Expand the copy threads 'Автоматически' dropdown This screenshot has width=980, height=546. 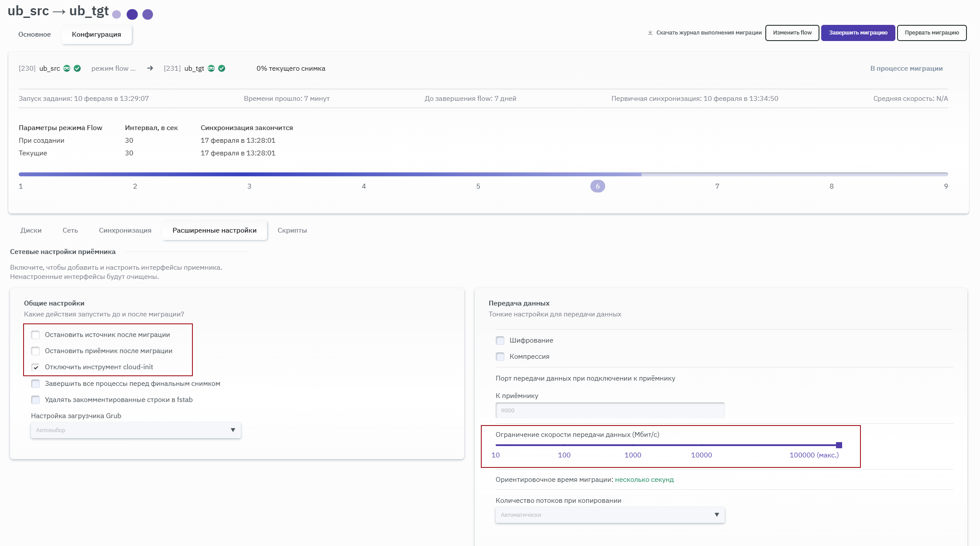(610, 515)
